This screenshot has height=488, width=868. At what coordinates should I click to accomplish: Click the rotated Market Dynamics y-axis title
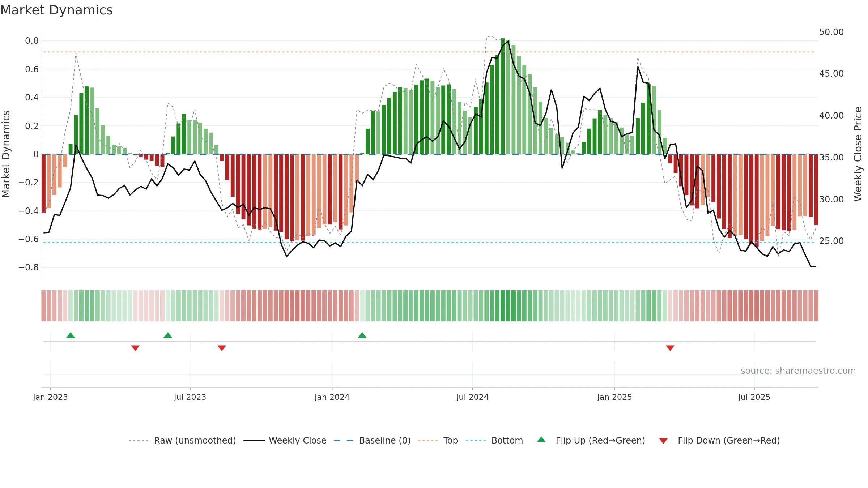point(6,154)
